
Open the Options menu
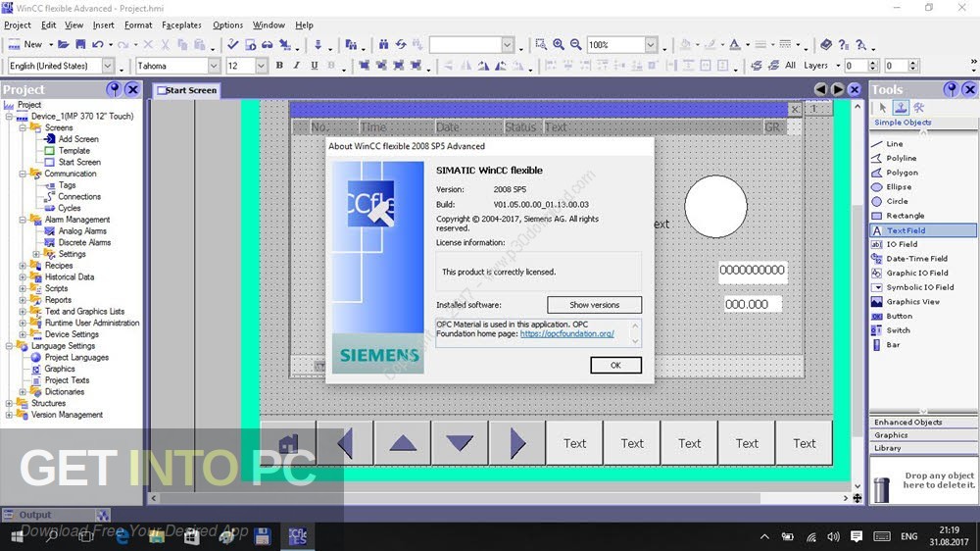[x=227, y=25]
